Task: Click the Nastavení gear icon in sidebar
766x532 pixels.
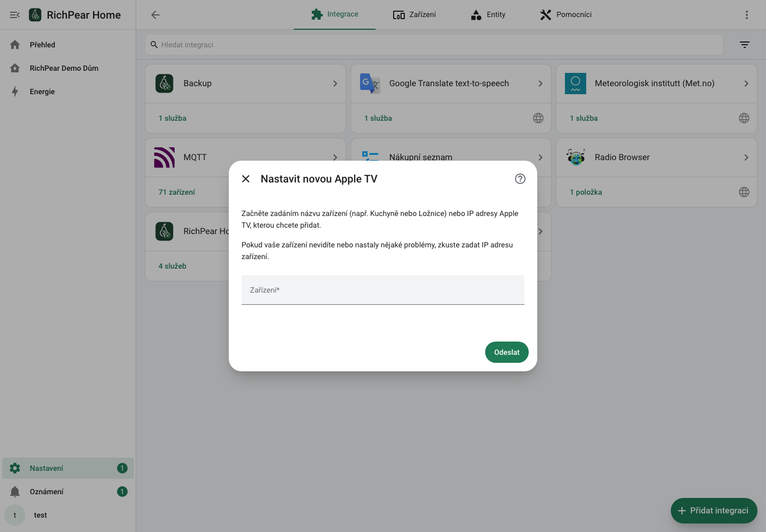Action: [x=15, y=468]
